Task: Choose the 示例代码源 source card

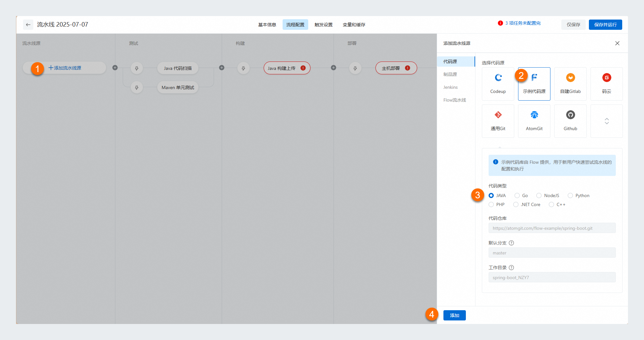Action: 534,84
